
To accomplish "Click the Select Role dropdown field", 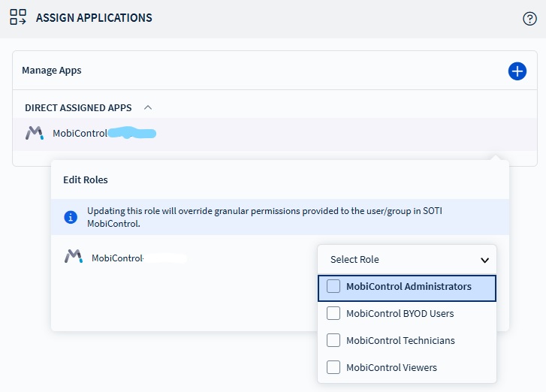I will [x=398, y=260].
